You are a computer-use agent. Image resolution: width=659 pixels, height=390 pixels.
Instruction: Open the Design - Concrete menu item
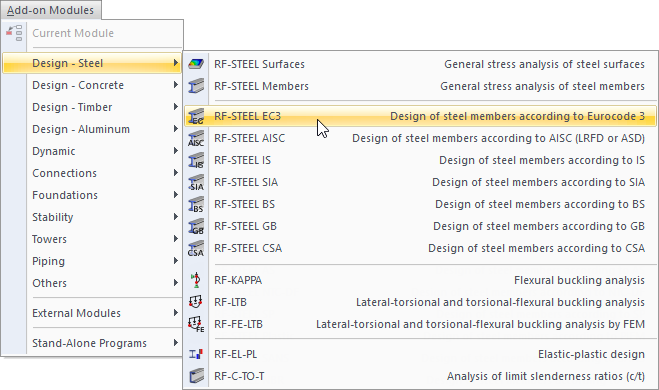coord(92,85)
